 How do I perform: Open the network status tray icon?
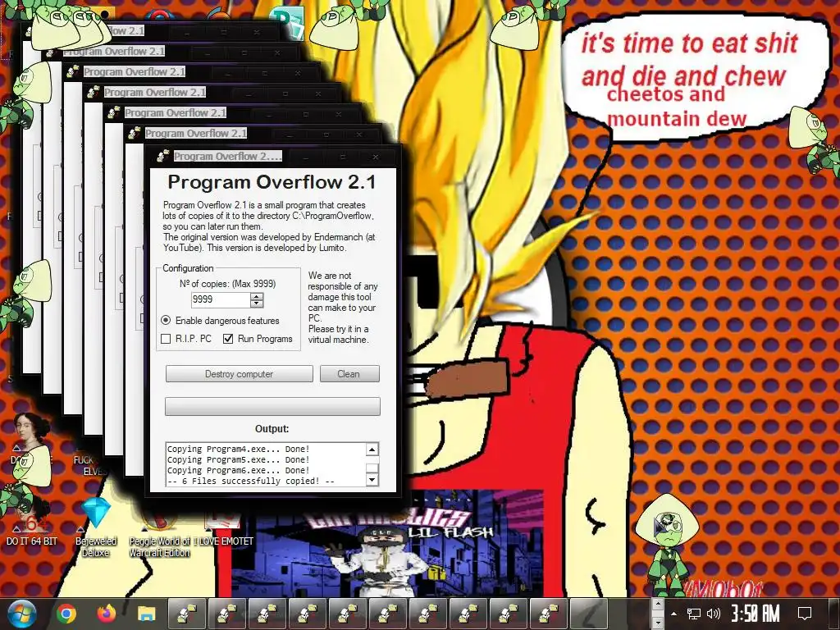click(694, 614)
